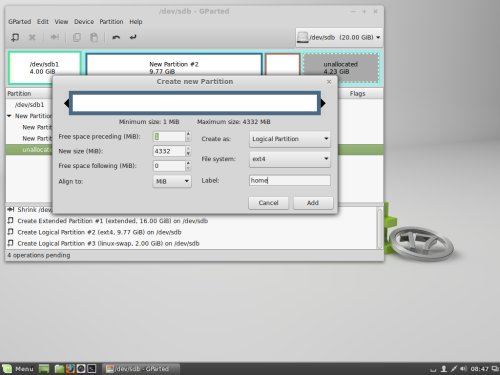Image resolution: width=500 pixels, height=375 pixels.
Task: Collapse the New Partition extended tree row
Action: [9, 116]
